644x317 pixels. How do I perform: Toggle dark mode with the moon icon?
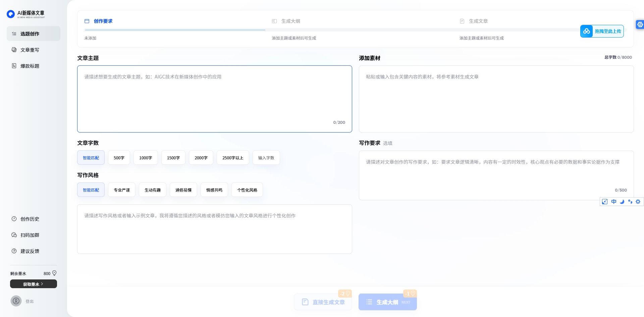point(622,202)
